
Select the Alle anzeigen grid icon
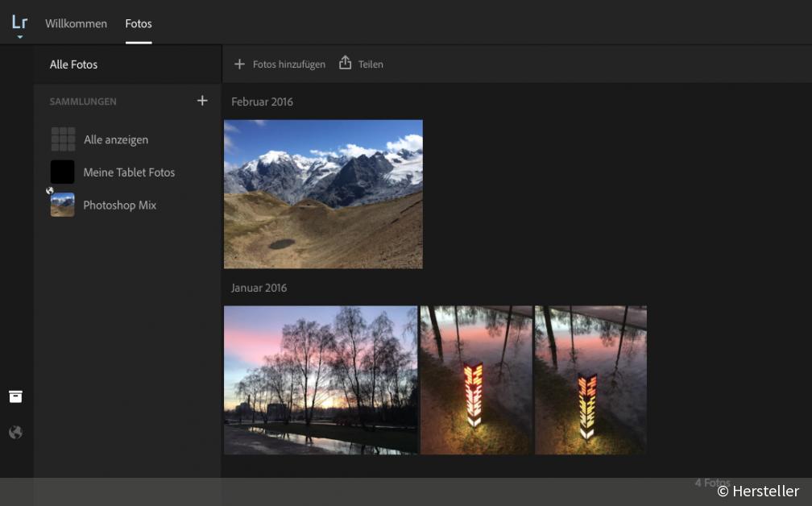point(62,139)
